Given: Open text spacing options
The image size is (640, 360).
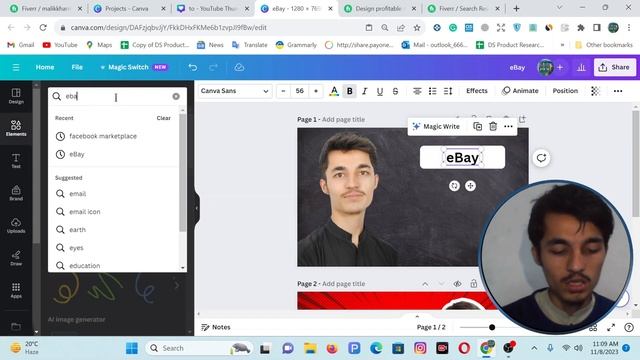Looking at the screenshot, I should click(448, 91).
